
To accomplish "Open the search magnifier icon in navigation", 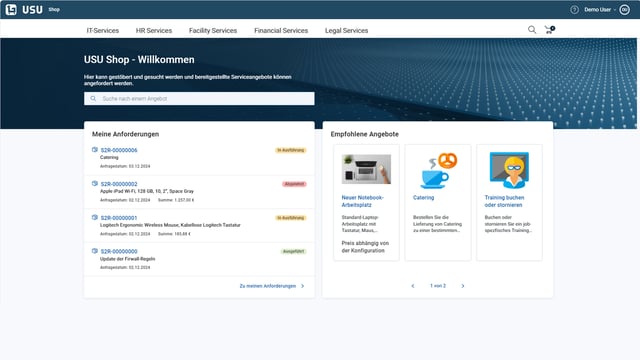I will (532, 29).
